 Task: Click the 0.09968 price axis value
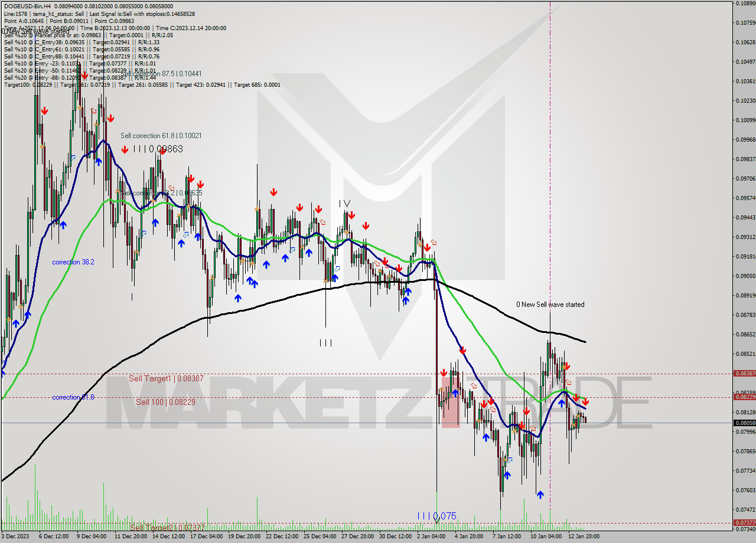(745, 139)
